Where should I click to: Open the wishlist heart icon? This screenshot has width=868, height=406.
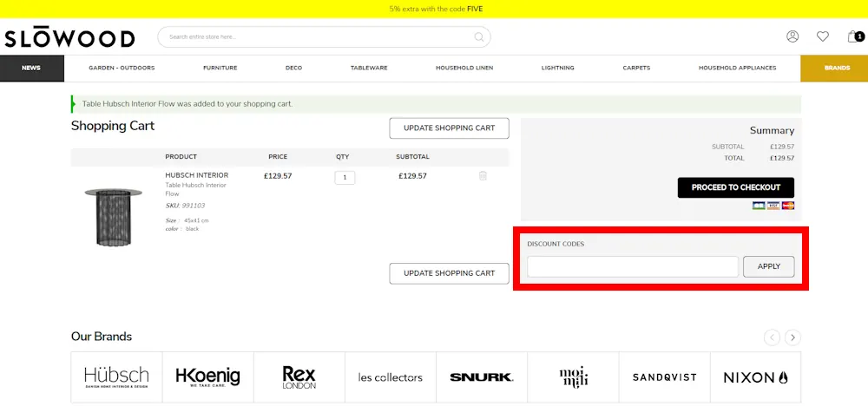click(x=823, y=36)
